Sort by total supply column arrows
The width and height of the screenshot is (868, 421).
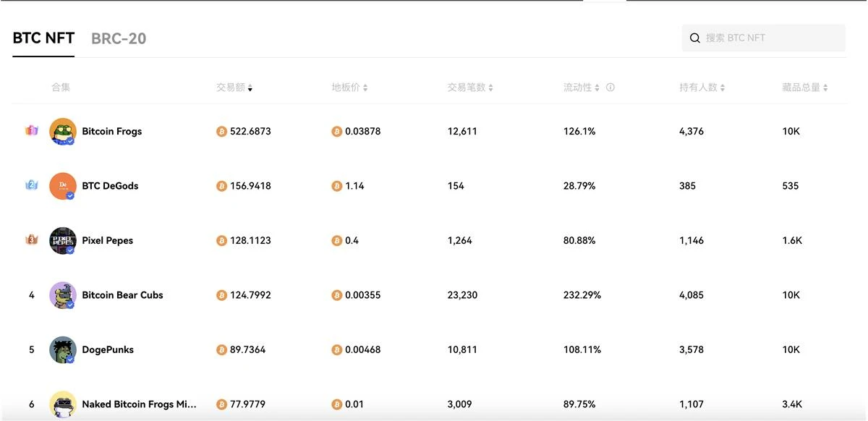(x=825, y=88)
